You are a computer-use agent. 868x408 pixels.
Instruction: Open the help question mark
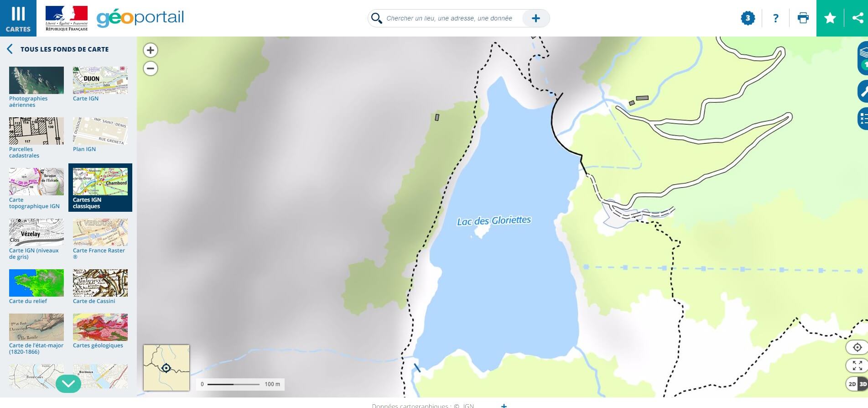pos(775,18)
